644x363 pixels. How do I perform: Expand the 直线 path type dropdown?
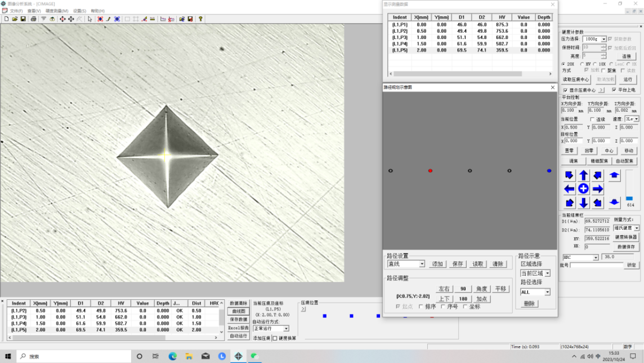[422, 264]
